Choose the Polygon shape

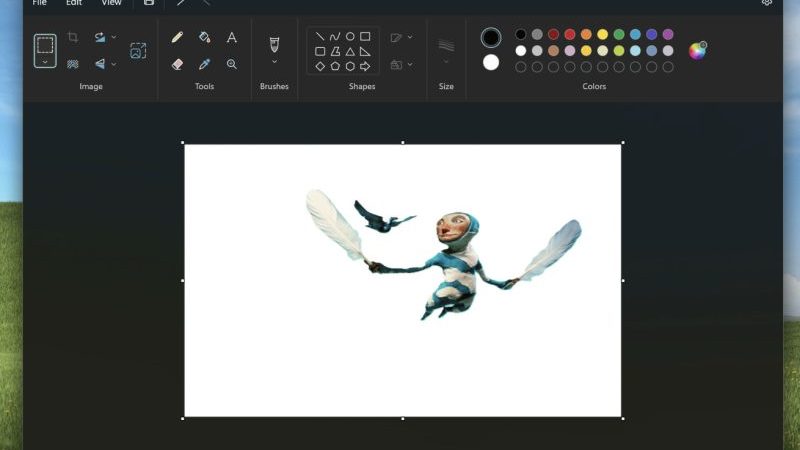tap(335, 51)
